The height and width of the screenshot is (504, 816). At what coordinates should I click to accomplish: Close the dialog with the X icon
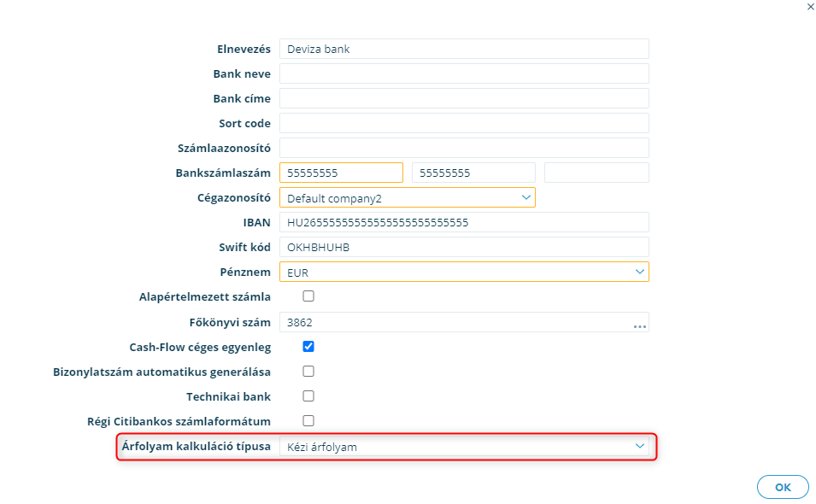click(x=810, y=7)
